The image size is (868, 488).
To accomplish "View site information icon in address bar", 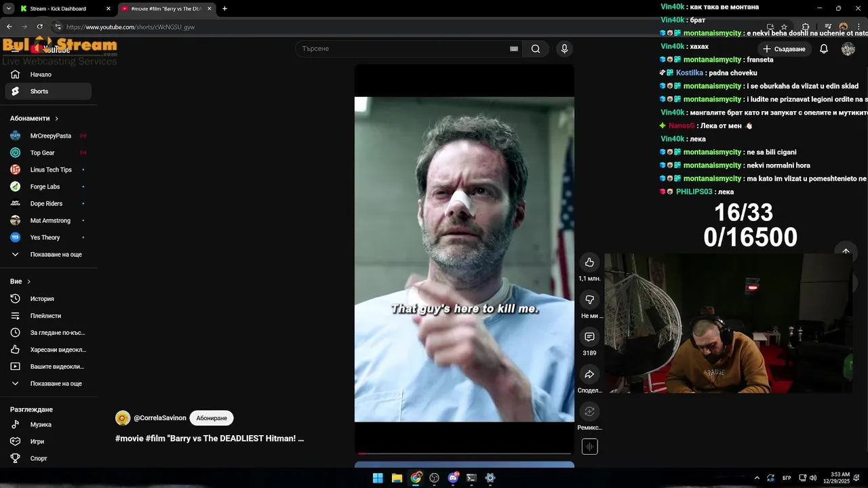I will click(58, 27).
